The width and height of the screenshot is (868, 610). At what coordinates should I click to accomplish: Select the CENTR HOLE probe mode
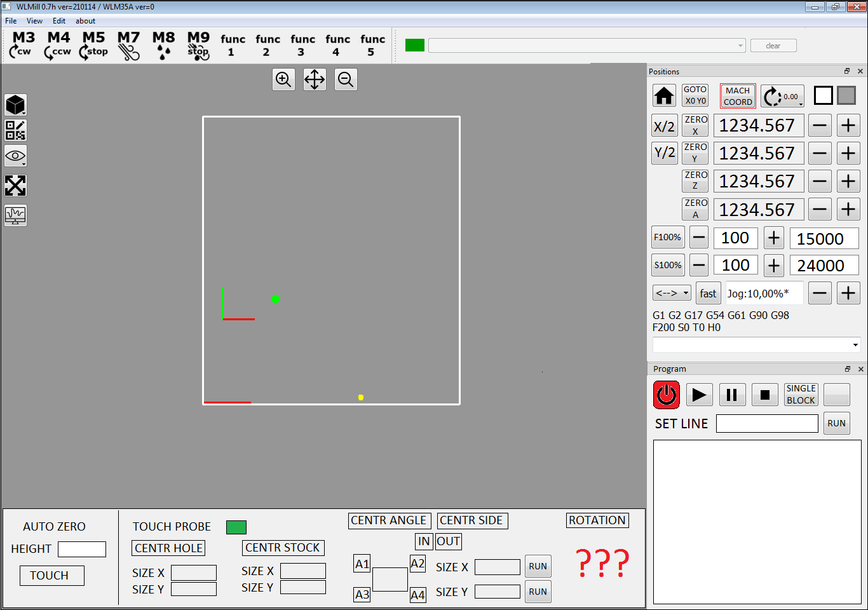[x=169, y=548]
